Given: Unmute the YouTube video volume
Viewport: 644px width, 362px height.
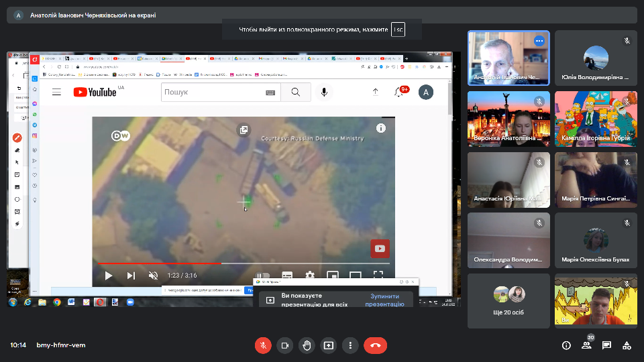Looking at the screenshot, I should pyautogui.click(x=153, y=276).
